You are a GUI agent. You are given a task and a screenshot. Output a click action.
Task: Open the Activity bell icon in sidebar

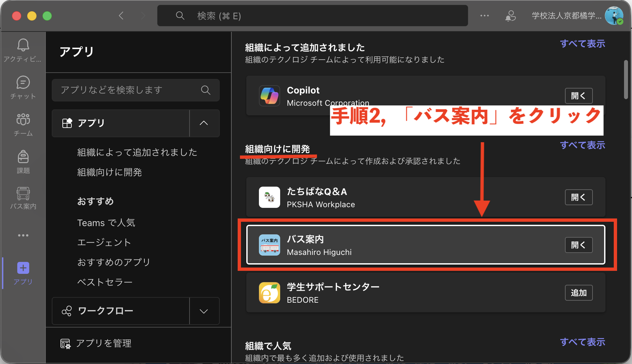coord(23,45)
